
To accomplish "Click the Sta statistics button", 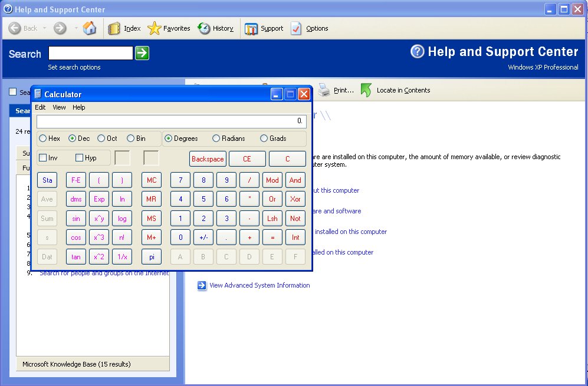I will click(x=47, y=180).
